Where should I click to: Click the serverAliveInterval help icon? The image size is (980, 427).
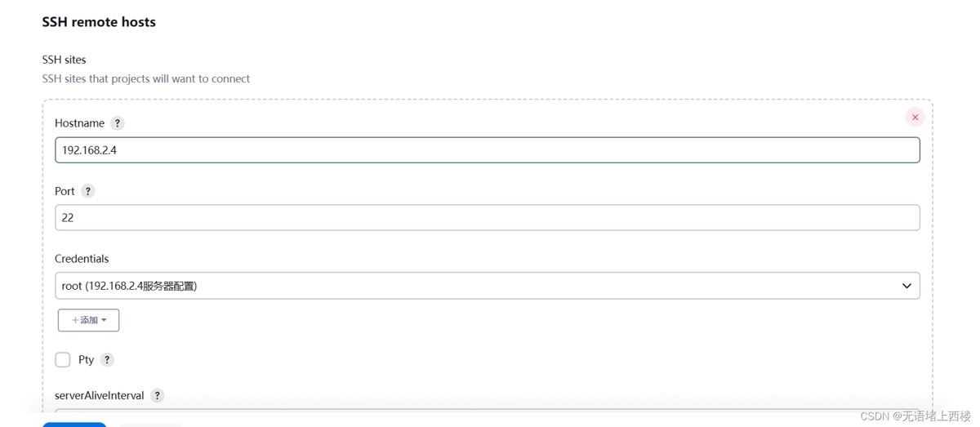[158, 396]
